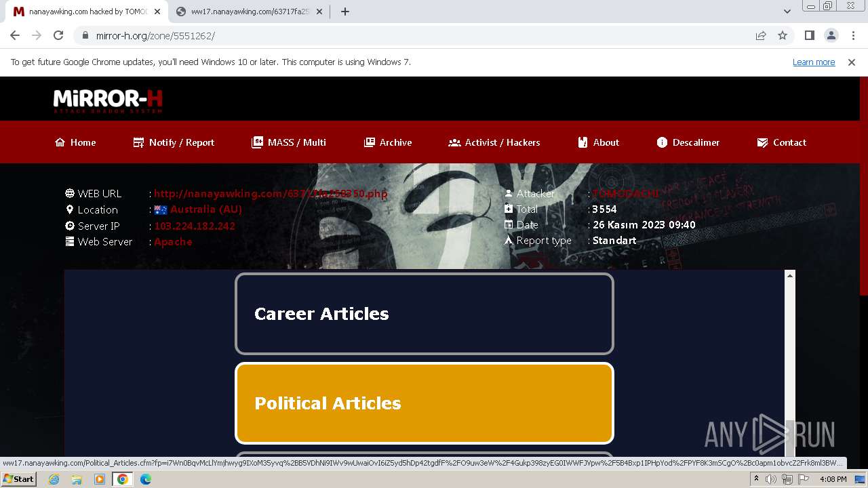Close the nanayawking.com hacked tab
This screenshot has height=488, width=868.
157,12
